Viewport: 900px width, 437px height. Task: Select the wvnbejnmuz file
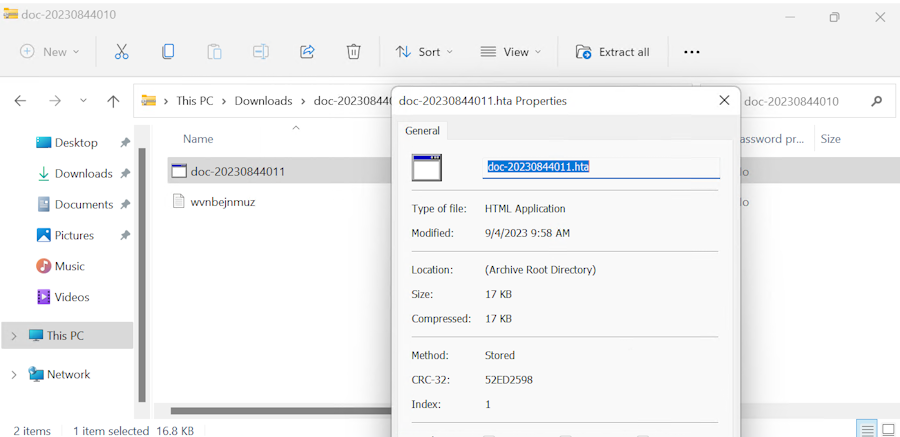coord(223,202)
